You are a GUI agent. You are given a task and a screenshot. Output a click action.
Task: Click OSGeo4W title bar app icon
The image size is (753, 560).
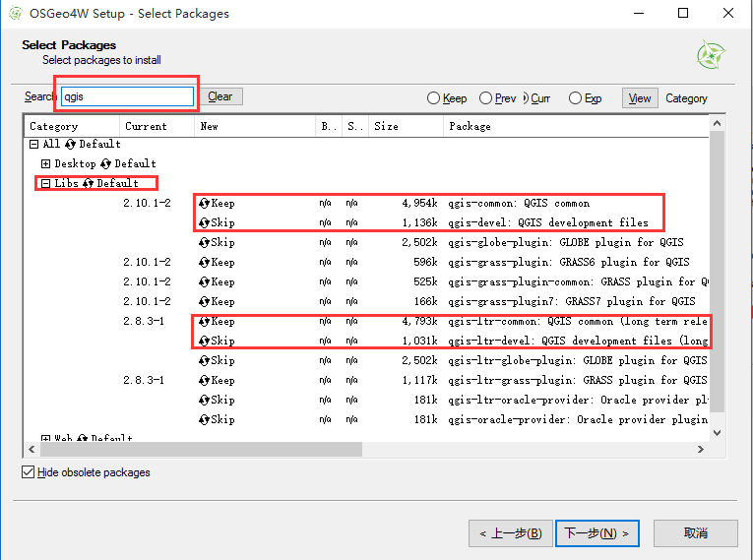point(16,14)
